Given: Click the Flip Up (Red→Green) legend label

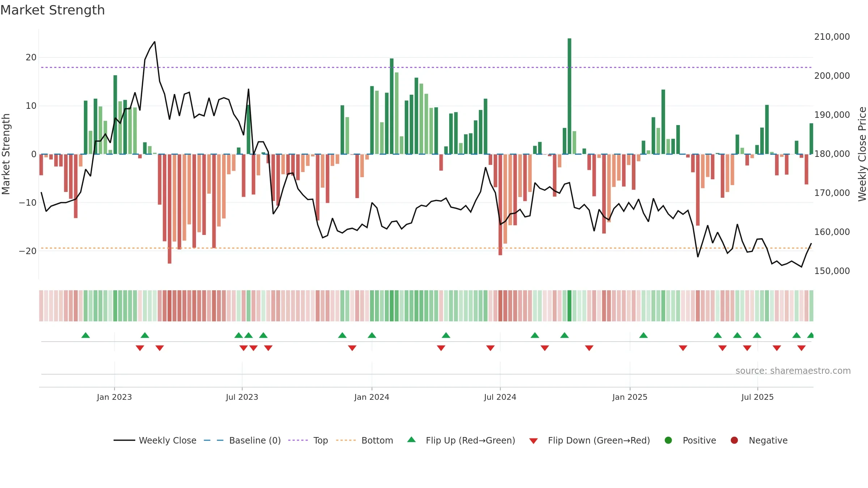Looking at the screenshot, I should pos(471,440).
